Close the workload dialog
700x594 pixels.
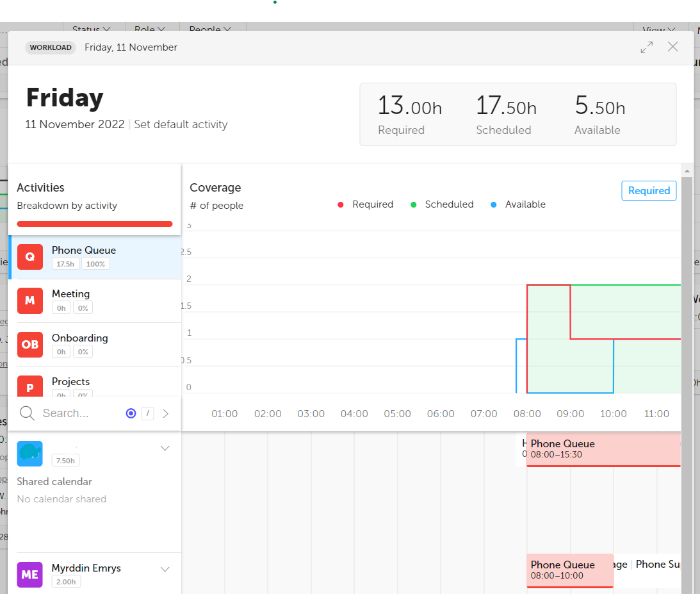click(x=672, y=47)
